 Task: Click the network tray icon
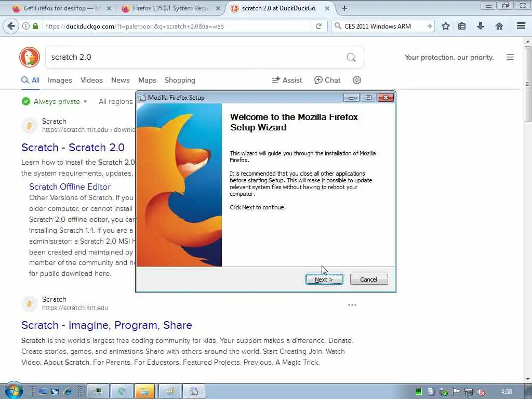[469, 392]
